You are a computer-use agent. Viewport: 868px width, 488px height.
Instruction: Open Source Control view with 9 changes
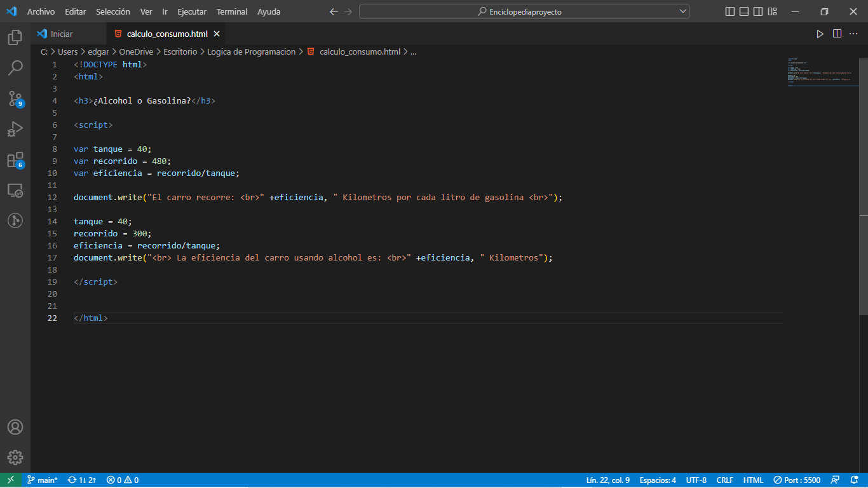pos(15,98)
